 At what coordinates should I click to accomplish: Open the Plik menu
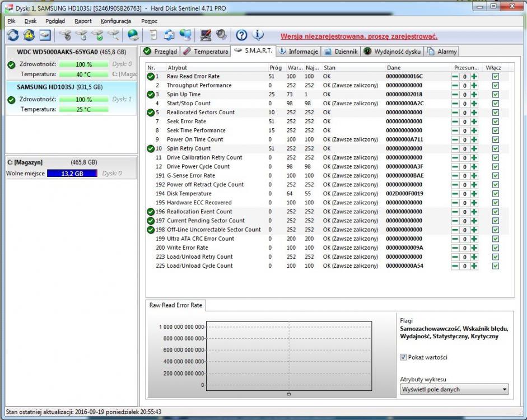coord(11,21)
